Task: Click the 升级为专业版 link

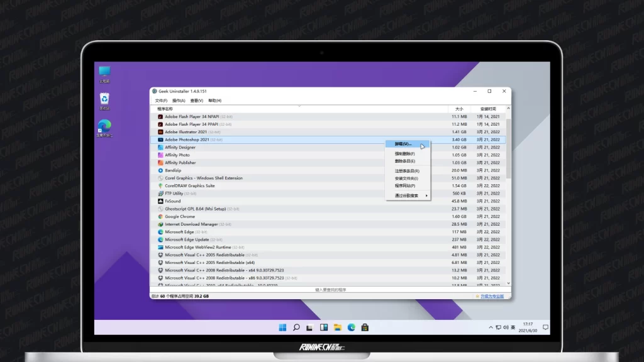Action: point(492,296)
